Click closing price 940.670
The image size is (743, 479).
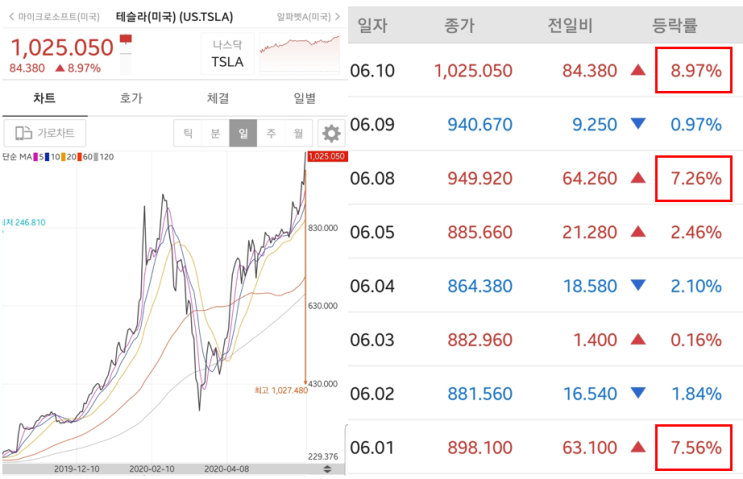pyautogui.click(x=480, y=125)
